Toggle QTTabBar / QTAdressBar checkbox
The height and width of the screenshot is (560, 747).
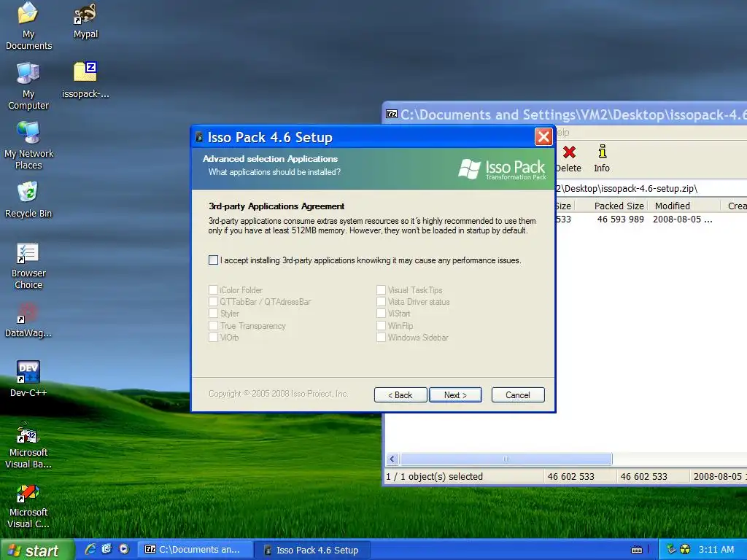(214, 301)
